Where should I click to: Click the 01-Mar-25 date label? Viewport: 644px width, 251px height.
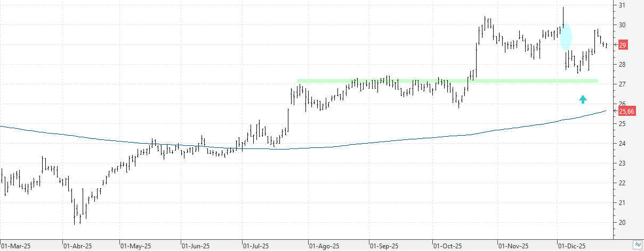[15, 246]
